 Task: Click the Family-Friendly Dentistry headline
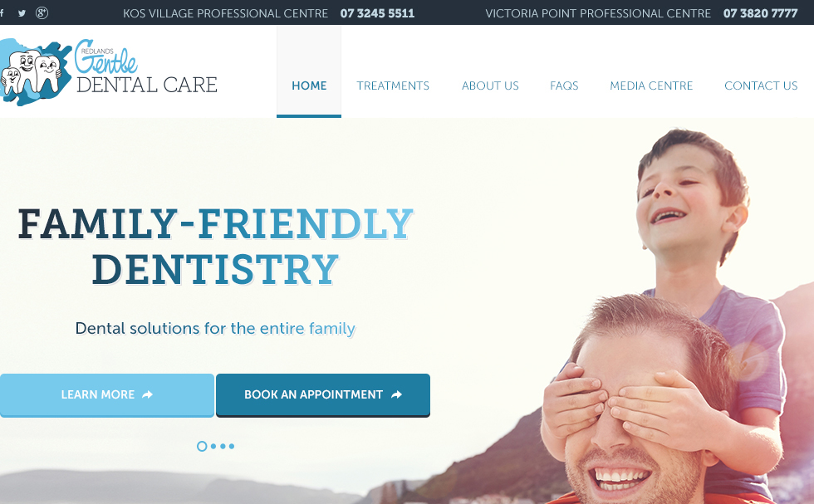pyautogui.click(x=215, y=247)
